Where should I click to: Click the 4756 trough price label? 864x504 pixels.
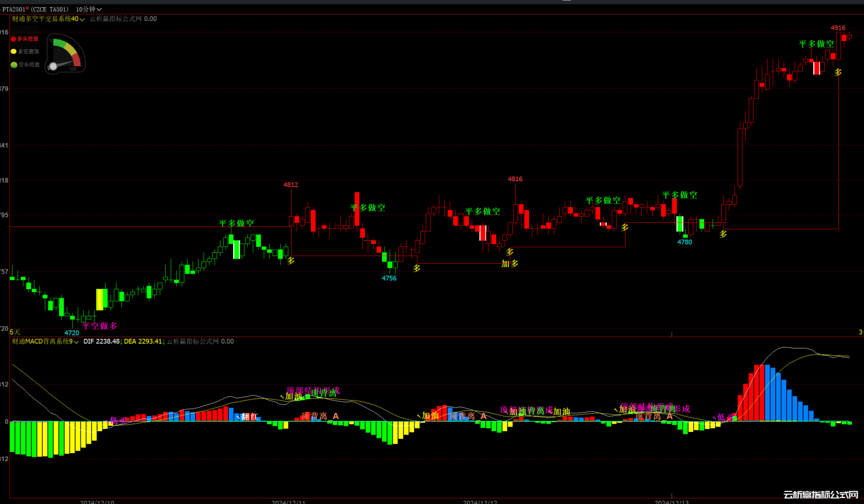tap(389, 279)
